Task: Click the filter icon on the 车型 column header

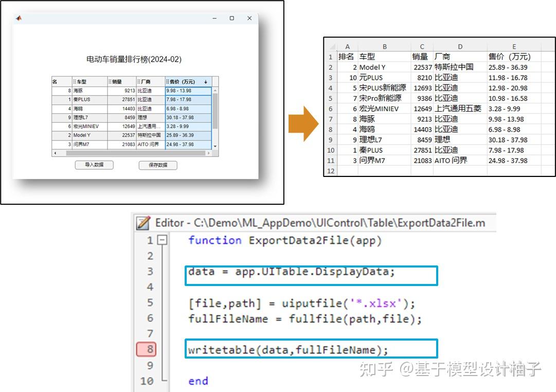Action: [74, 81]
